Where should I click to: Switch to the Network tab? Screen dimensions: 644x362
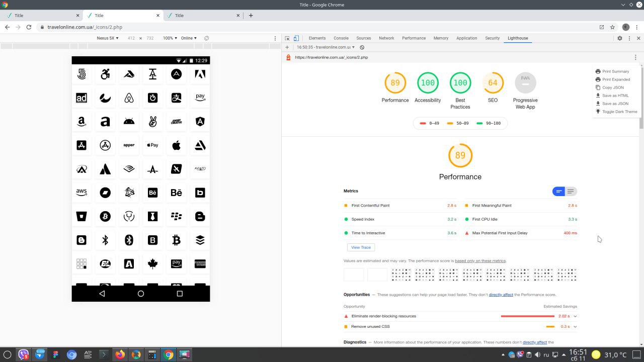tap(386, 38)
